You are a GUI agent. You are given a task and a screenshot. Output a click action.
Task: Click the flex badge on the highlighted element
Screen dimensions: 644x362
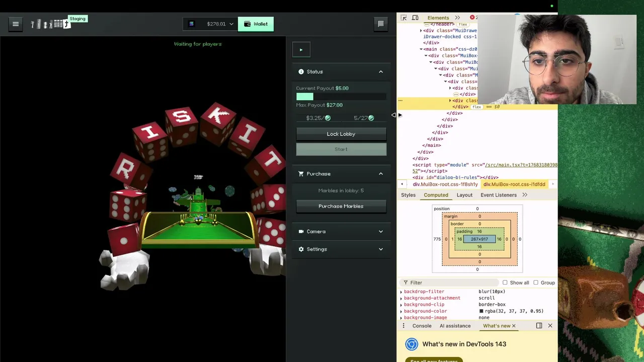[476, 107]
